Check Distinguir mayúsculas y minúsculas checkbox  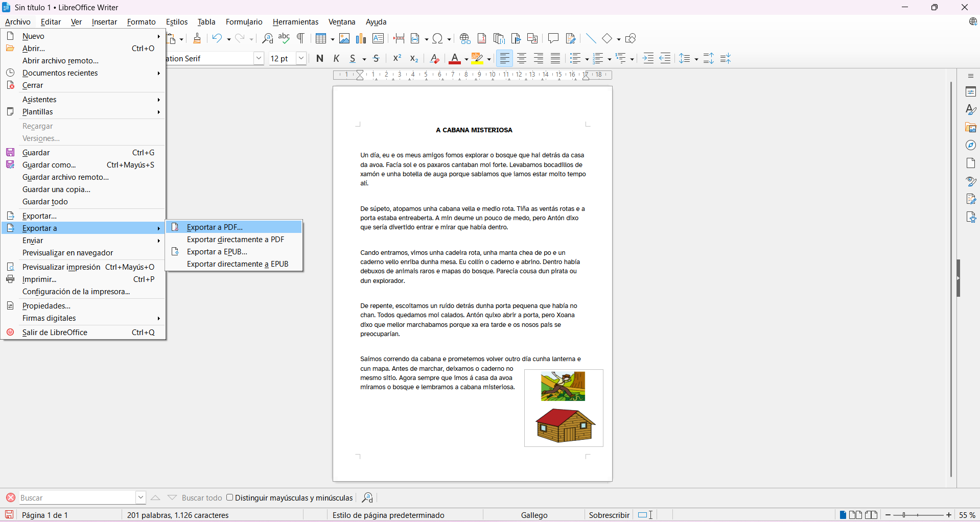point(230,497)
